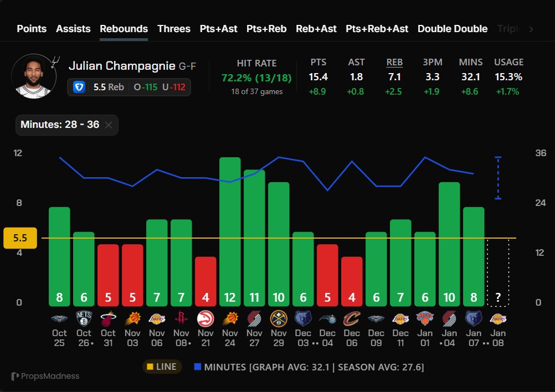Viewport: 555px width, 392px height.
Task: Click the Knicks logo for Jan 01
Action: (x=425, y=318)
